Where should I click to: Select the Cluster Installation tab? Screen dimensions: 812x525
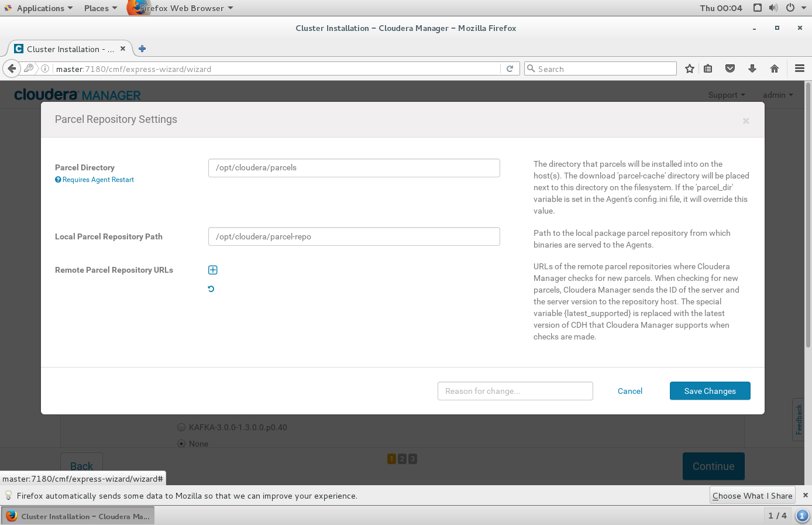[x=70, y=49]
